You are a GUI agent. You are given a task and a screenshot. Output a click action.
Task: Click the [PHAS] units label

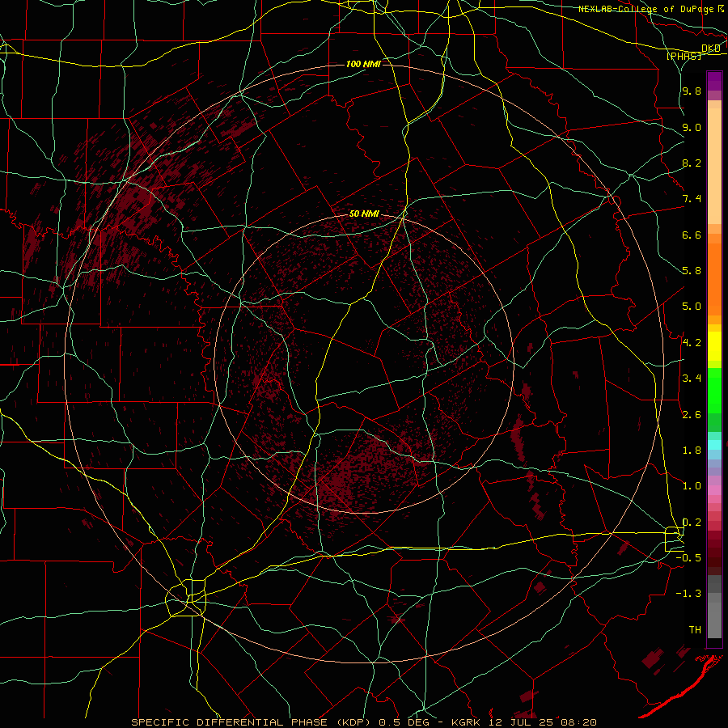tap(684, 57)
